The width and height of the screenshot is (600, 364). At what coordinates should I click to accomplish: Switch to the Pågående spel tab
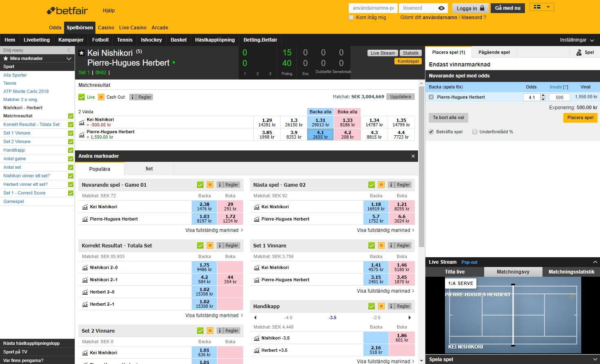pyautogui.click(x=494, y=52)
